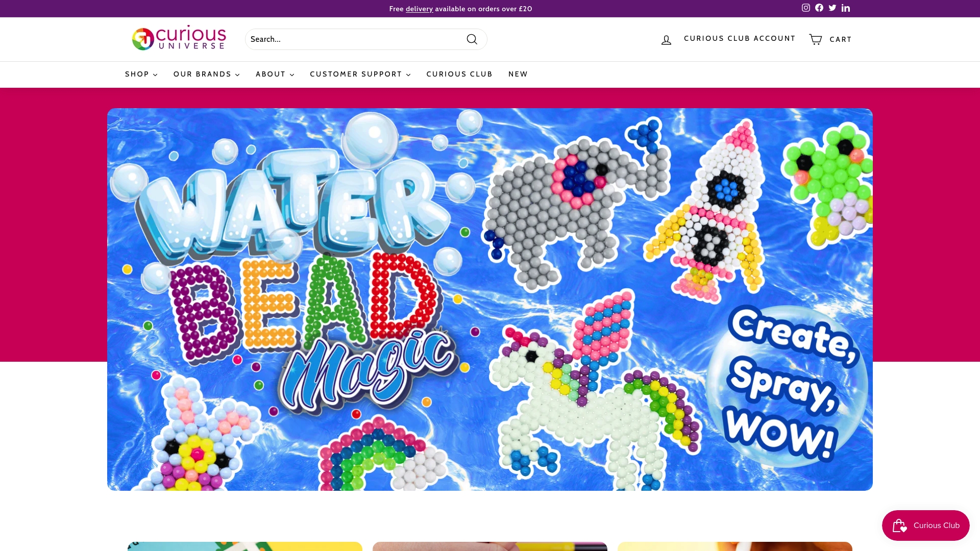980x551 pixels.
Task: Go to the Curious Club nav item
Action: pyautogui.click(x=459, y=74)
